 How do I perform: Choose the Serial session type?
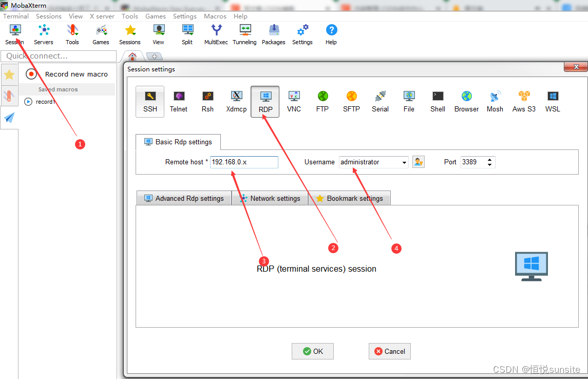tap(380, 101)
